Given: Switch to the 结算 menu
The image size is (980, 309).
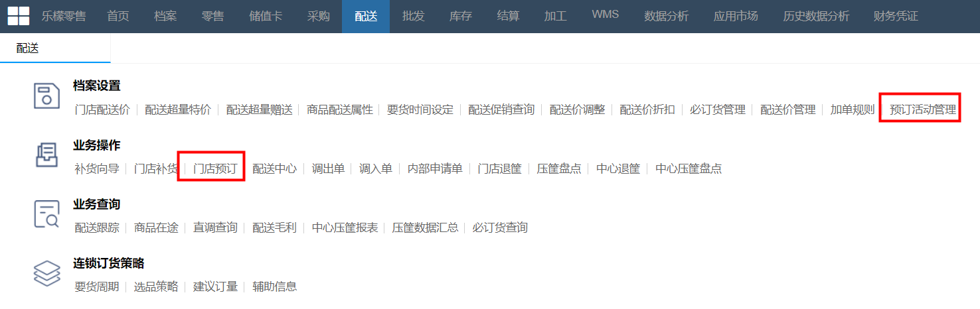Looking at the screenshot, I should [x=508, y=16].
